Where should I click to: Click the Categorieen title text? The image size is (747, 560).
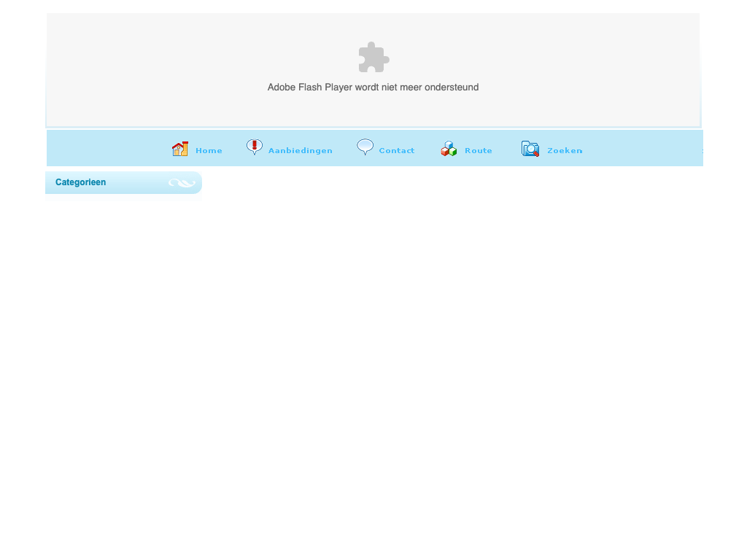click(x=80, y=182)
